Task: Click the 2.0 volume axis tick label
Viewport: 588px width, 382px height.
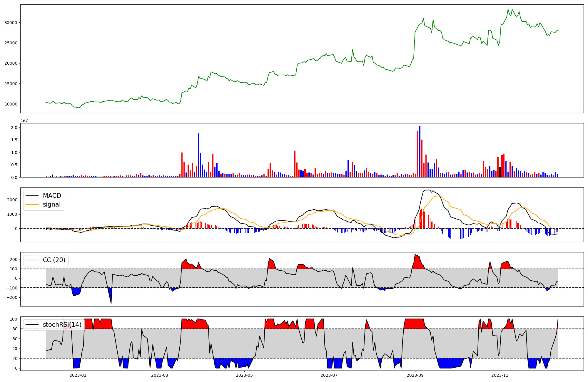Action: 14,128
